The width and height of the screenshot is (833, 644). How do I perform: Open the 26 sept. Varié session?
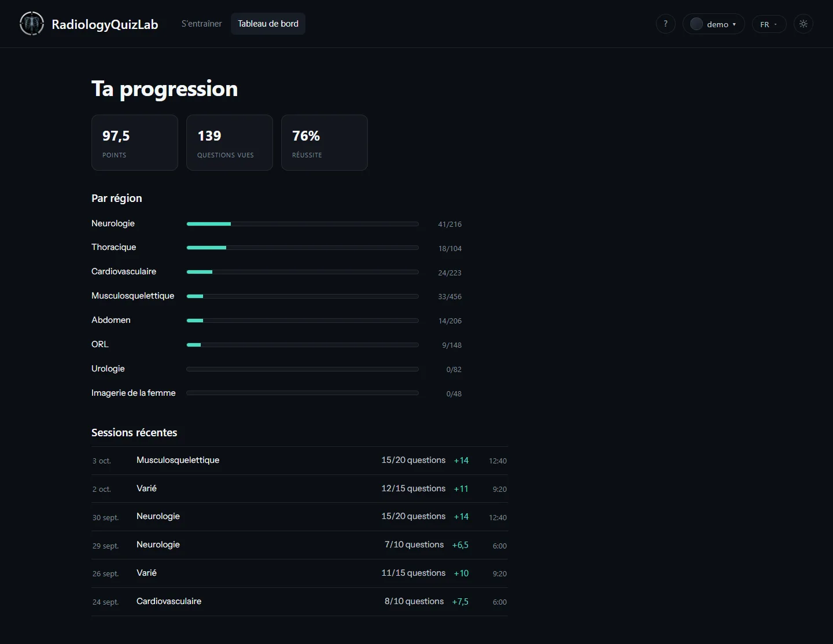[300, 573]
